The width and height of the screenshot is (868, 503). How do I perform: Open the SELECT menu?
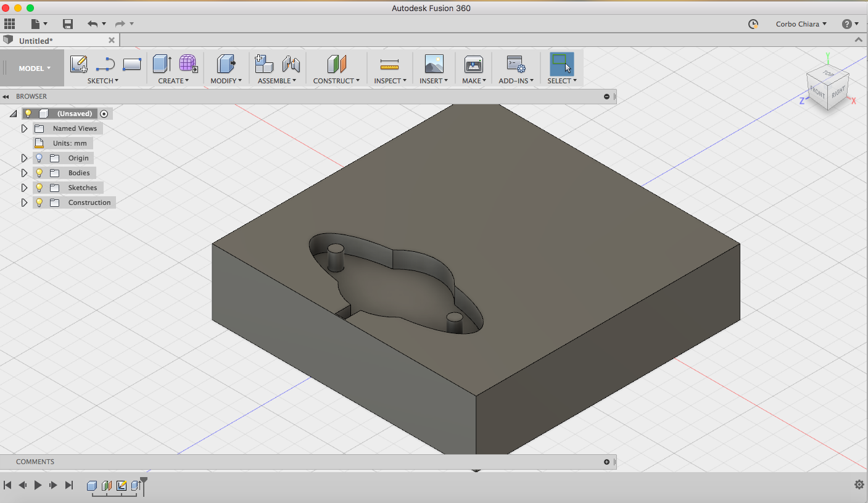pos(562,81)
